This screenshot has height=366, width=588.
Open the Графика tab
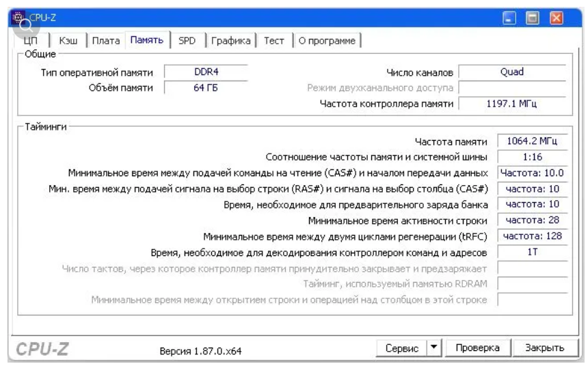[x=230, y=40]
